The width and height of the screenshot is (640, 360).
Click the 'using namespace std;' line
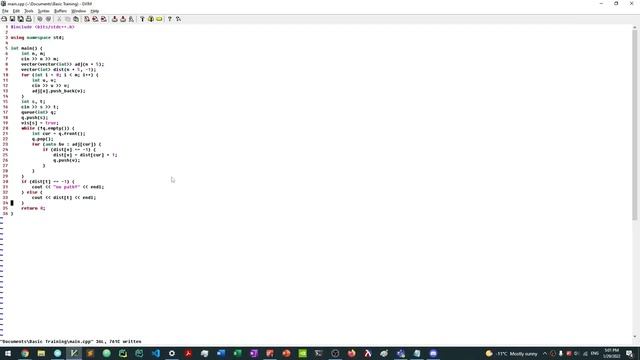(37, 38)
